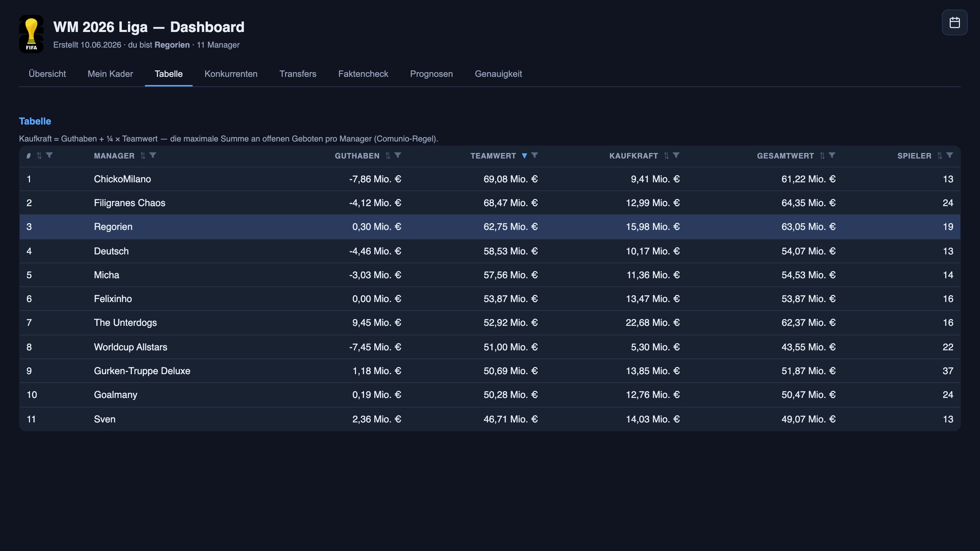Select the highlighted Regorien row name
980x551 pixels.
click(113, 227)
